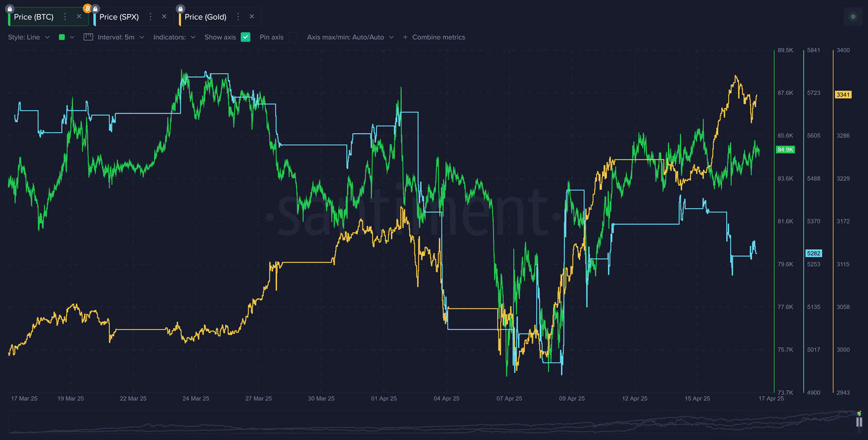Click the live status dot button
Image resolution: width=868 pixels, height=440 pixels.
click(853, 17)
